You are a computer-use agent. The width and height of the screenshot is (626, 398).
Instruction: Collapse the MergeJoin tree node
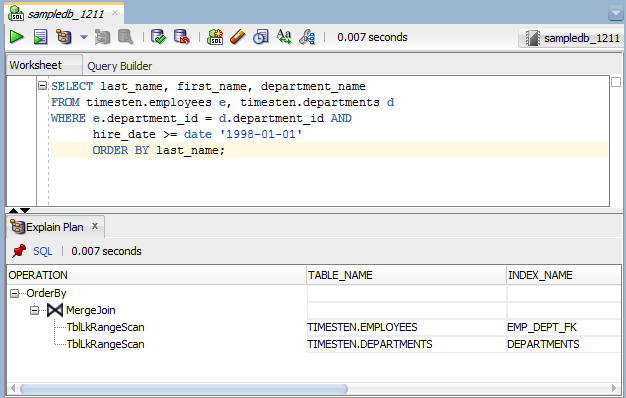(35, 310)
